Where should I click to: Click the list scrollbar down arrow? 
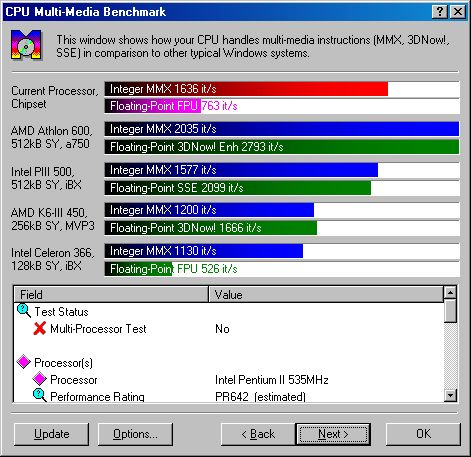(450, 395)
